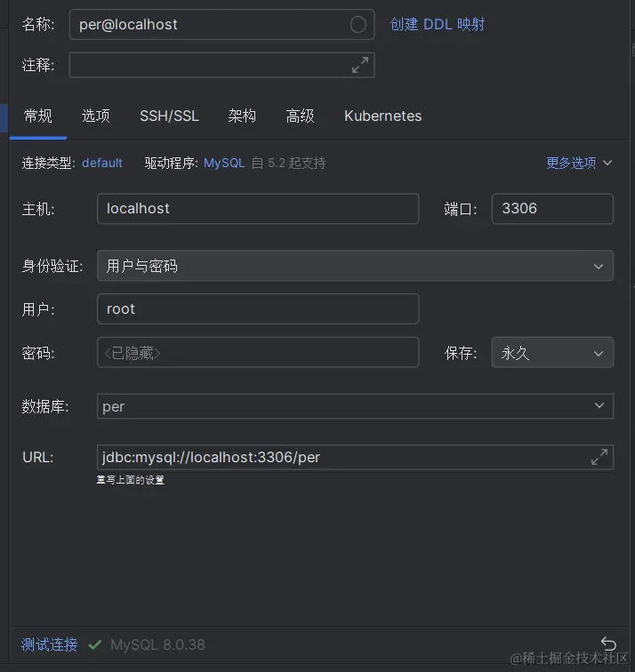Click the green connection success checkmark
Viewport: 635px width, 672px height.
95,644
